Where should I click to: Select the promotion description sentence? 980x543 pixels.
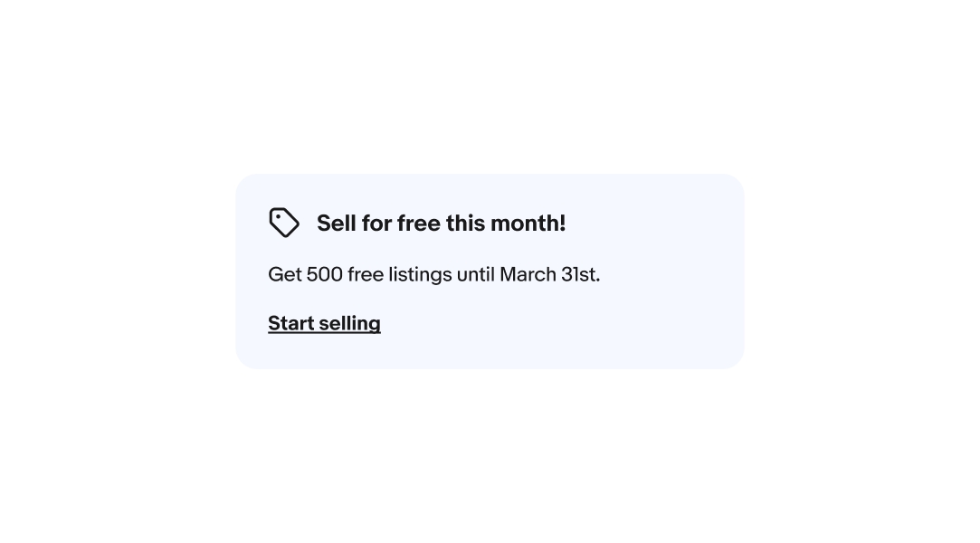(434, 274)
